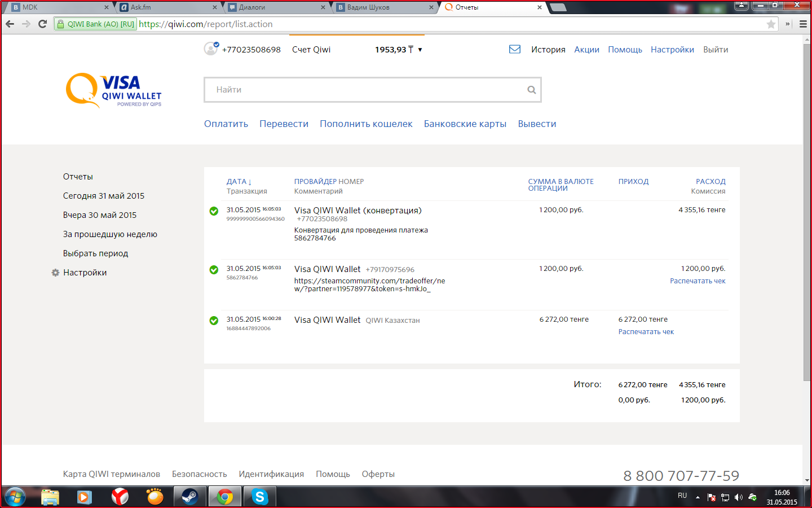Expand the balance dropdown arrow next to 1953,93
Image resolution: width=812 pixels, height=508 pixels.
coord(420,50)
